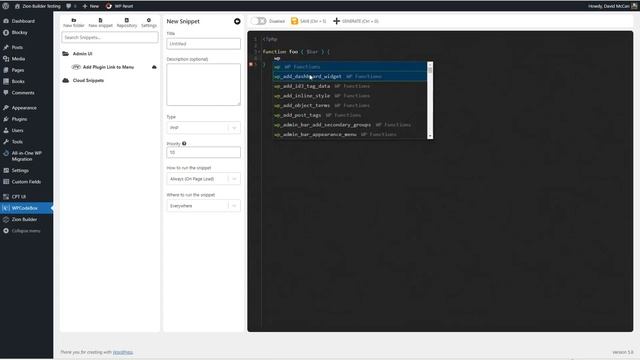
Task: Open the New content menu
Action: click(x=91, y=6)
